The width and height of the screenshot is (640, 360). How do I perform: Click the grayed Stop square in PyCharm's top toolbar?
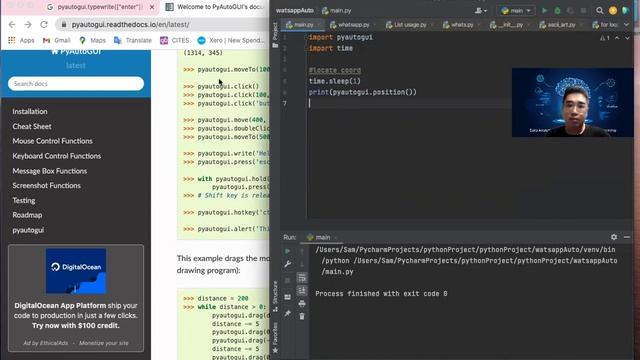point(583,11)
